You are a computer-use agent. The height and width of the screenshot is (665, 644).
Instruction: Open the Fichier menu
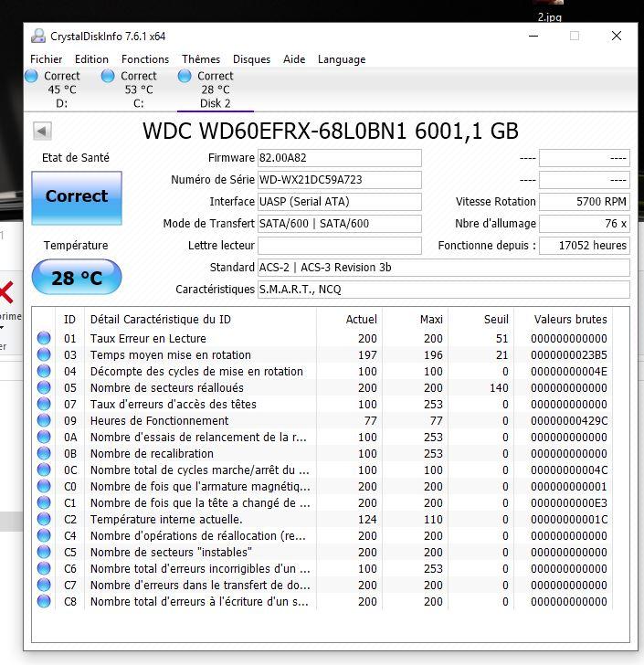pyautogui.click(x=47, y=59)
